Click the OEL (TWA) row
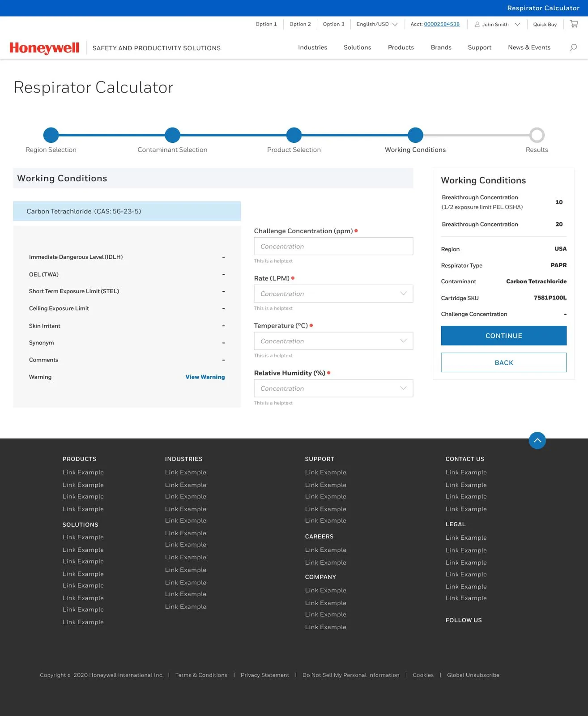 [127, 274]
